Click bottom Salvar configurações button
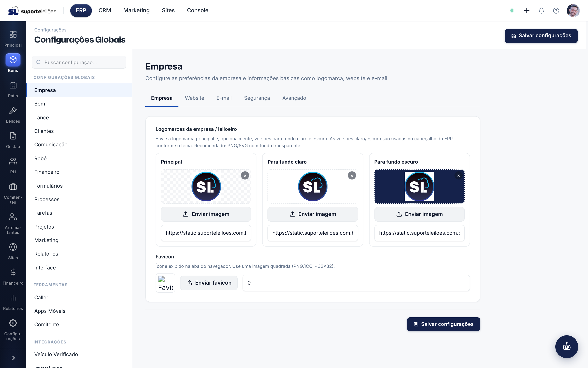The width and height of the screenshot is (588, 368). (443, 324)
